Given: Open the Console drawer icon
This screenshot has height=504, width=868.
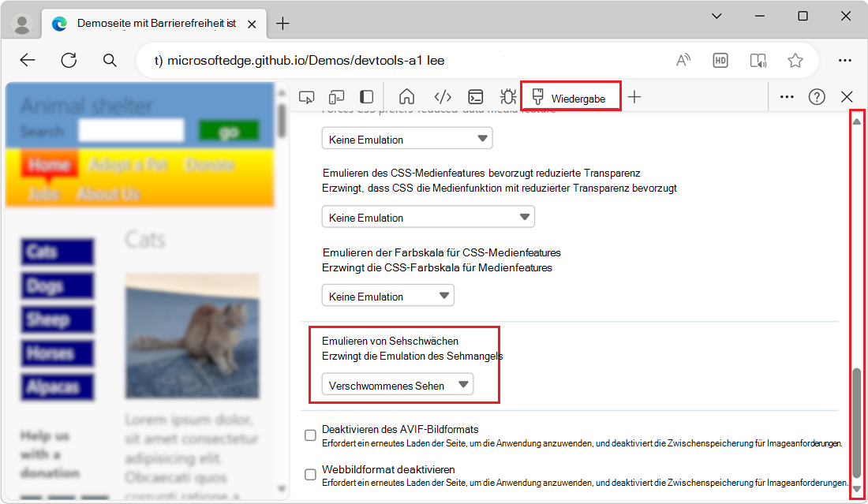Looking at the screenshot, I should pyautogui.click(x=475, y=96).
